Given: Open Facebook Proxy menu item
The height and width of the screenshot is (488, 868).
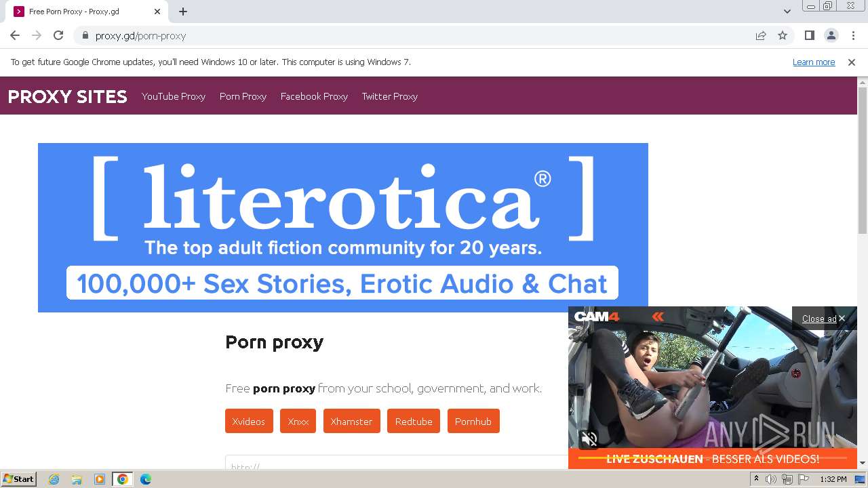Looking at the screenshot, I should (314, 96).
